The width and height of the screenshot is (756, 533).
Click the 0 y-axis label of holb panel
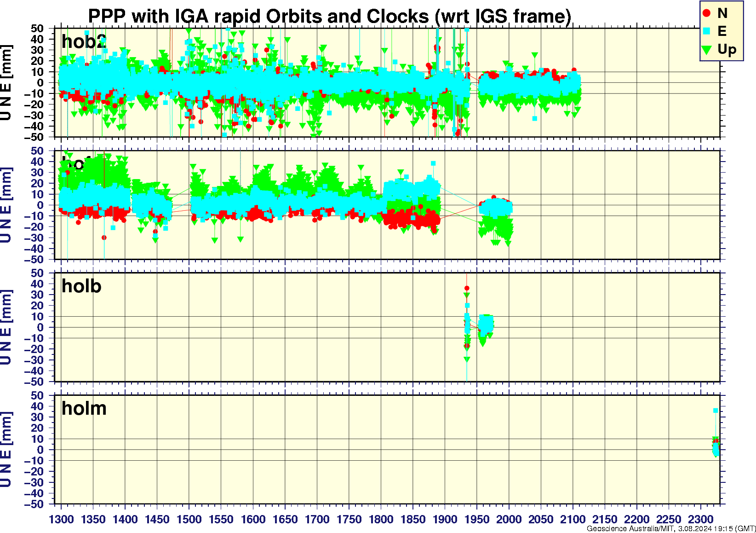pyautogui.click(x=40, y=327)
